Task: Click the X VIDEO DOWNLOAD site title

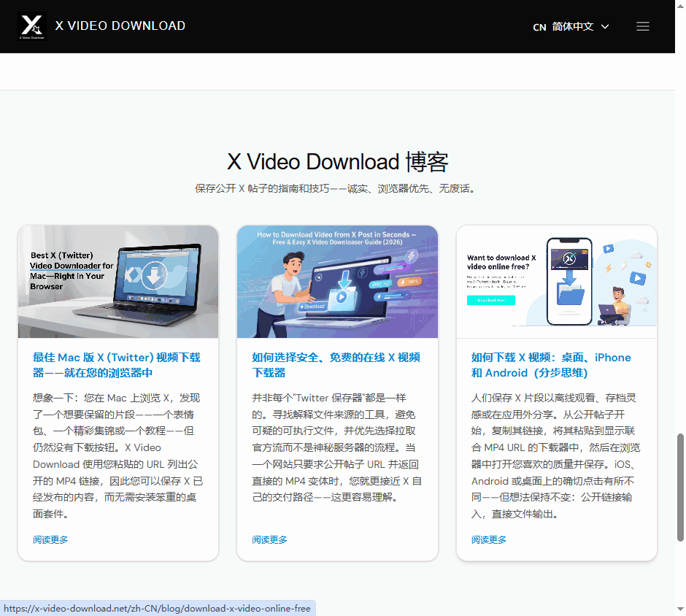Action: (x=120, y=26)
